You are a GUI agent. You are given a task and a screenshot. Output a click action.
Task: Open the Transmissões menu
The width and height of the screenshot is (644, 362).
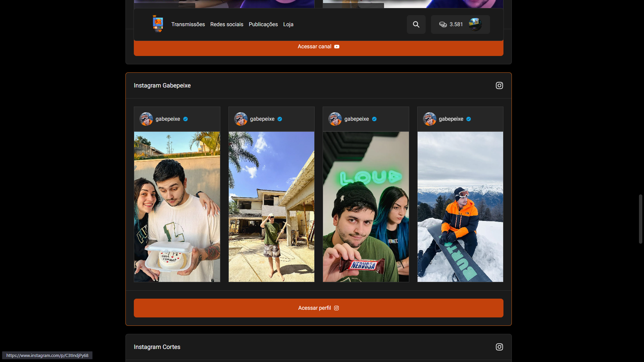tap(188, 24)
